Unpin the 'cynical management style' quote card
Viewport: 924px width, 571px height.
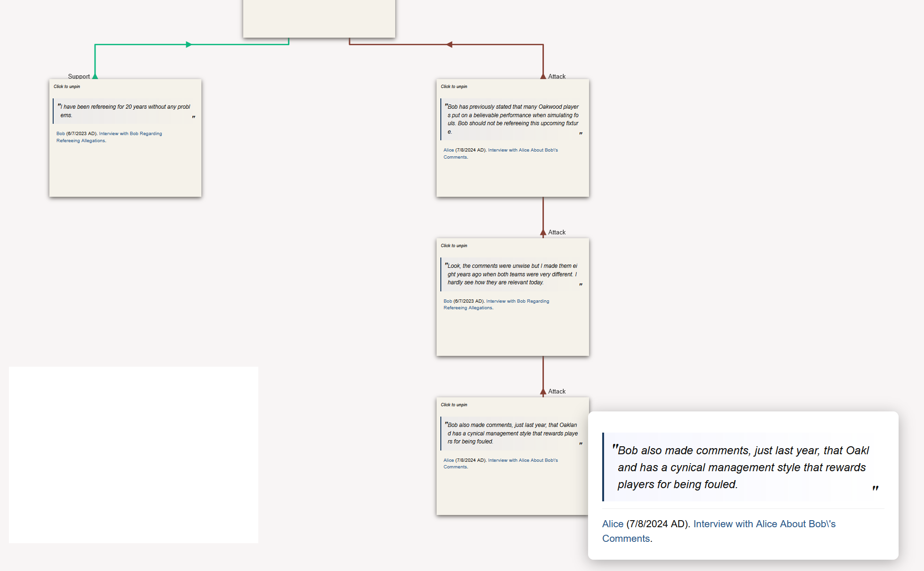pyautogui.click(x=454, y=405)
